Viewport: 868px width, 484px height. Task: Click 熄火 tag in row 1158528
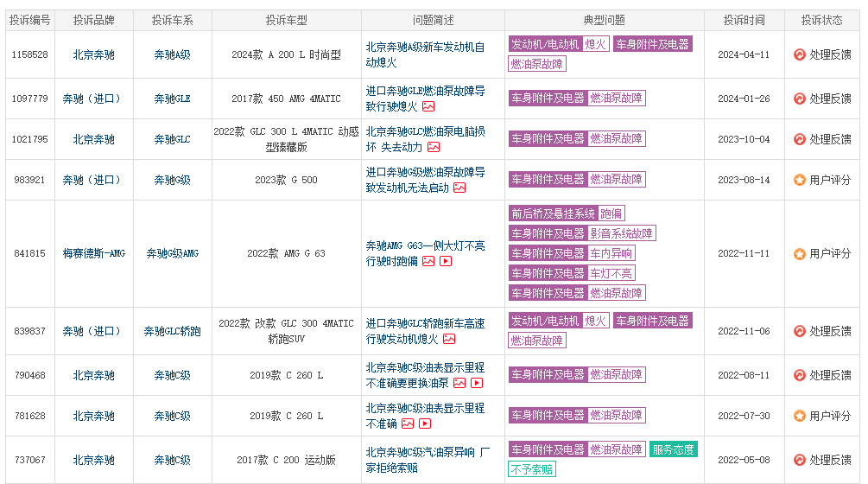coord(595,44)
